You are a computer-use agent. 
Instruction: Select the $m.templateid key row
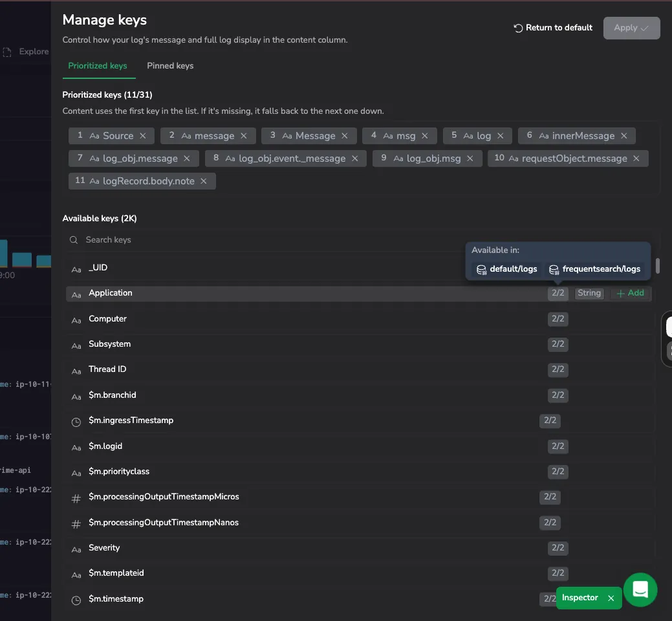tap(359, 573)
